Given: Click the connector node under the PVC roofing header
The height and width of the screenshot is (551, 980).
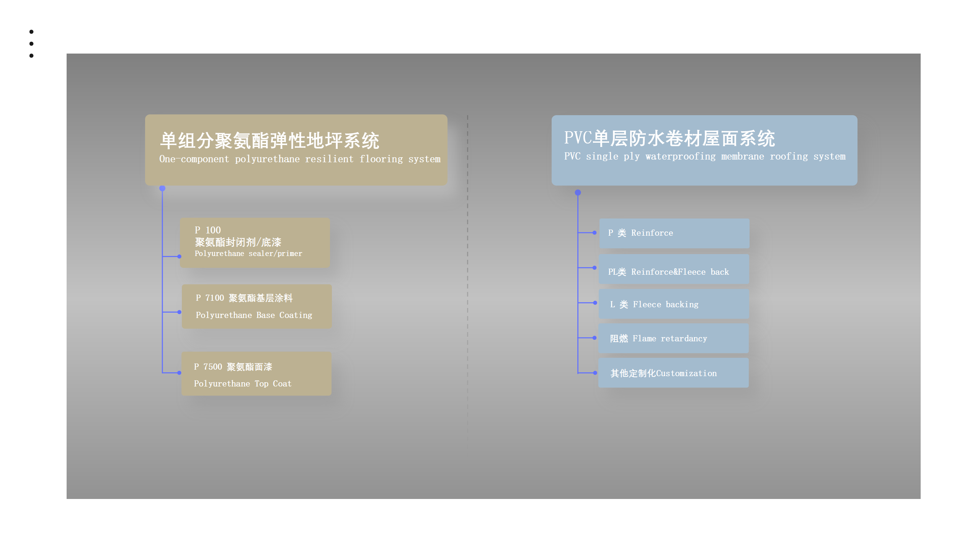Looking at the screenshot, I should tap(578, 192).
